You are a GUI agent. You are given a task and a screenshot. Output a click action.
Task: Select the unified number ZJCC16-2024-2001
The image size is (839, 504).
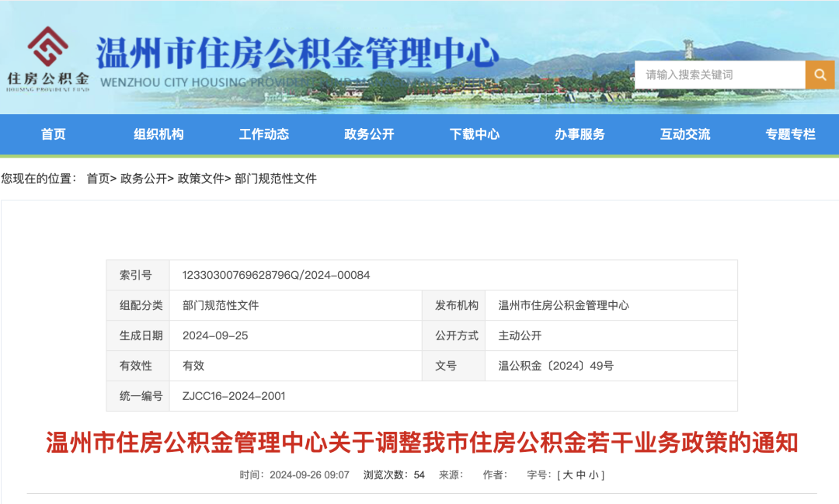click(x=234, y=396)
